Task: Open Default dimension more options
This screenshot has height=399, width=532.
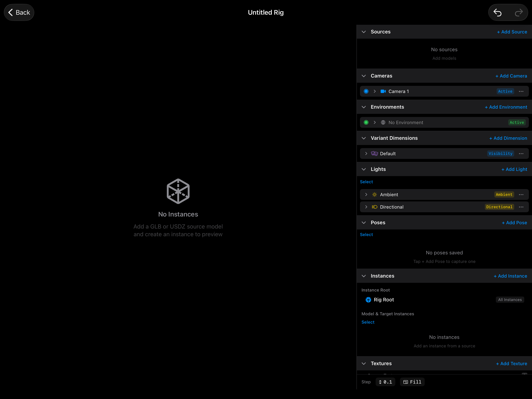Action: (x=521, y=153)
